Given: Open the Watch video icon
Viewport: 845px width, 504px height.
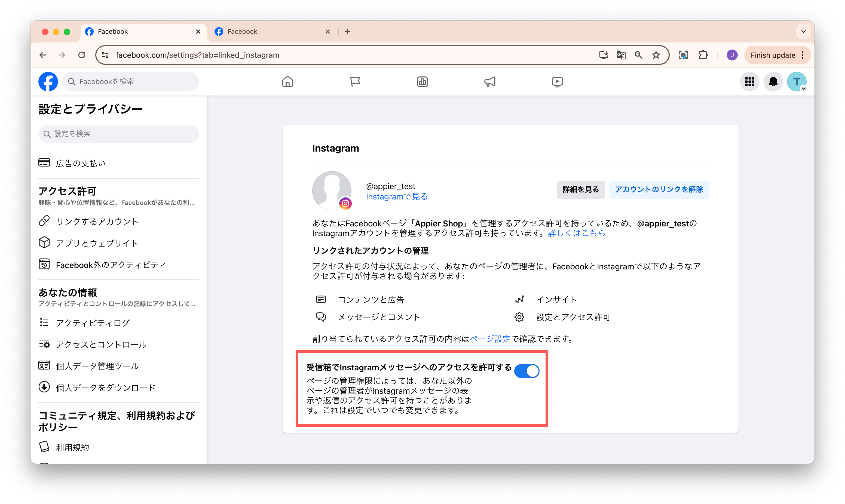Looking at the screenshot, I should [x=557, y=82].
